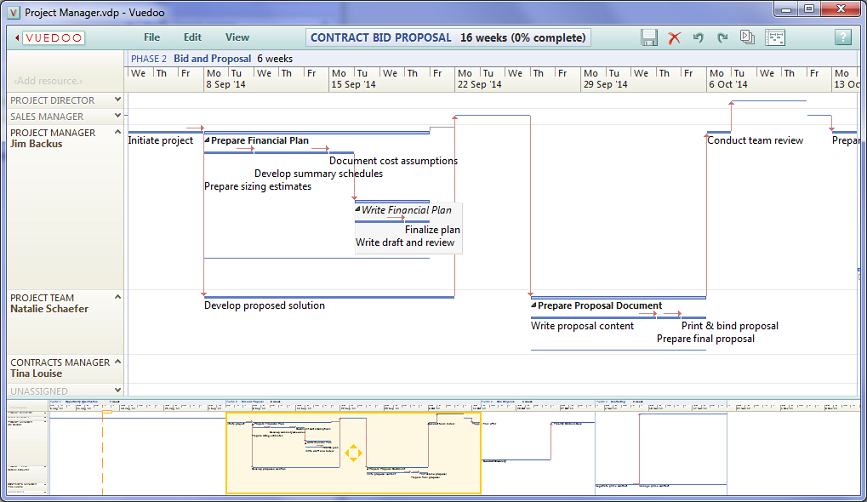867x502 pixels.
Task: Click the dashed orange today marker in overview
Action: click(103, 452)
